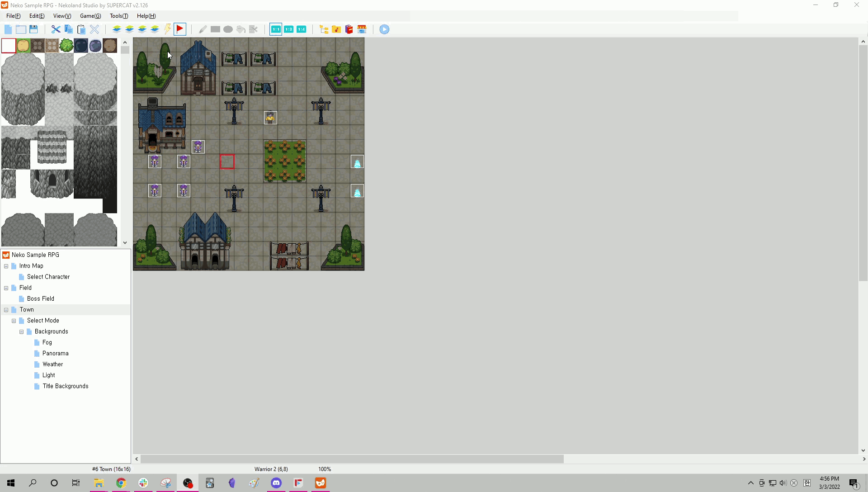Open Chrome from the taskbar

click(121, 483)
